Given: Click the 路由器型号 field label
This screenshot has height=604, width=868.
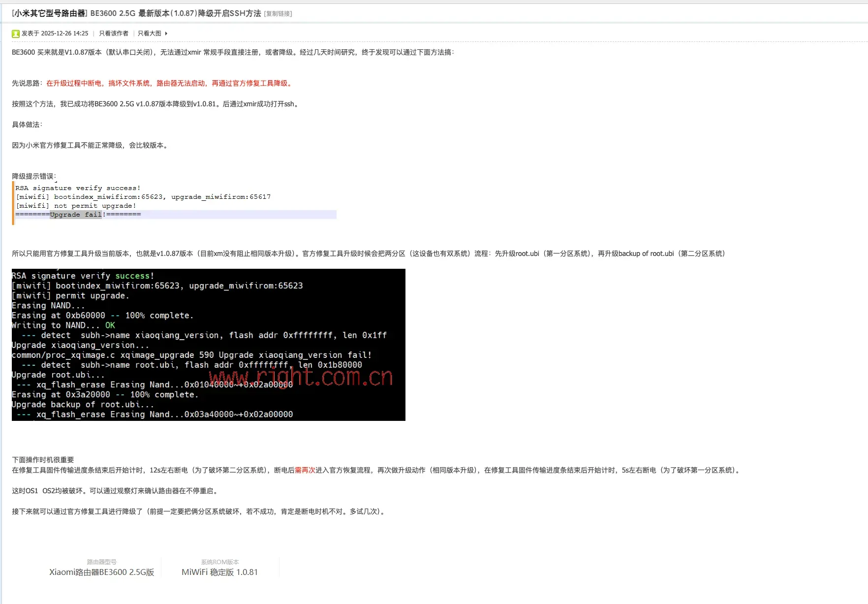Looking at the screenshot, I should point(102,562).
